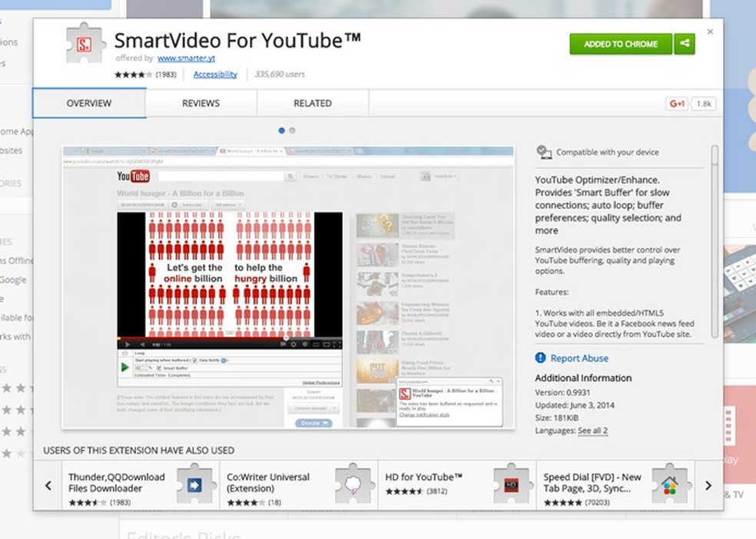756x539 pixels.
Task: Click the YouTube logo in the screenshot
Action: click(x=133, y=177)
